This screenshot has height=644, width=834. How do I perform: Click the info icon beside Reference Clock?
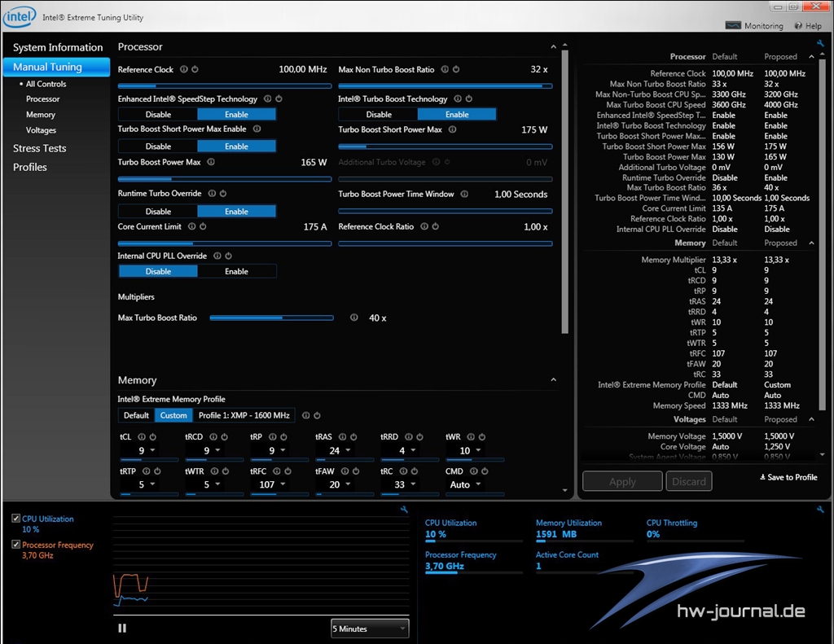pyautogui.click(x=183, y=69)
